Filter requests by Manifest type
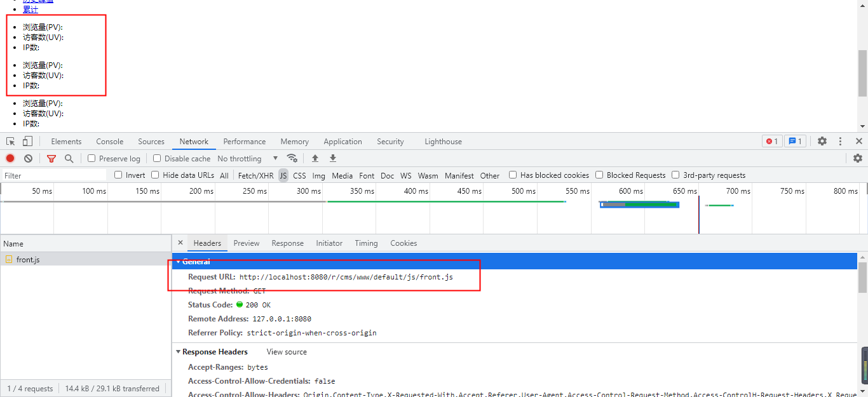This screenshot has width=868, height=397. pyautogui.click(x=459, y=175)
